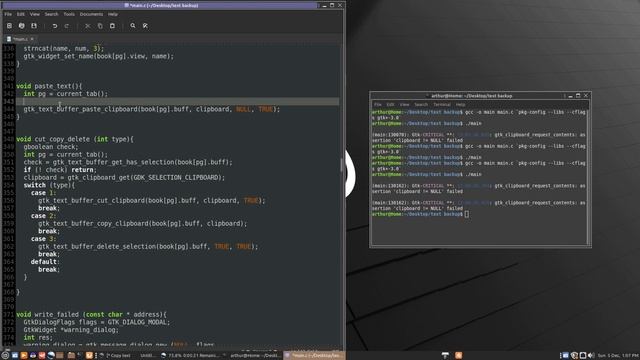Open the terminal window Search menu
This screenshot has height=360, width=640.
point(421,105)
